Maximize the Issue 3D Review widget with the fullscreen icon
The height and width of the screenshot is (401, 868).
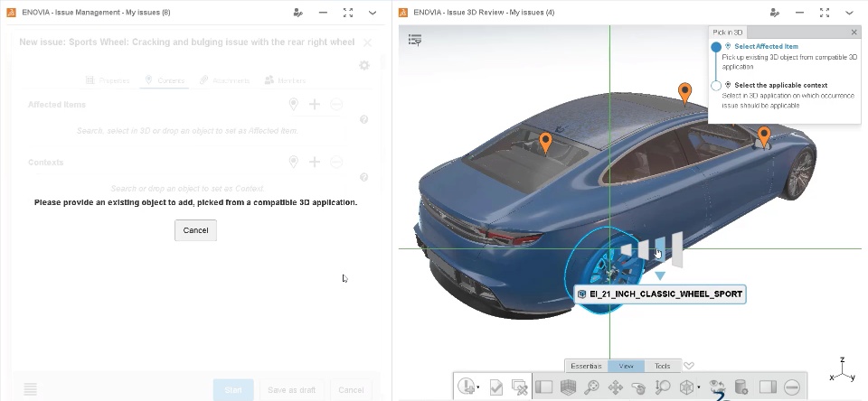tap(825, 13)
